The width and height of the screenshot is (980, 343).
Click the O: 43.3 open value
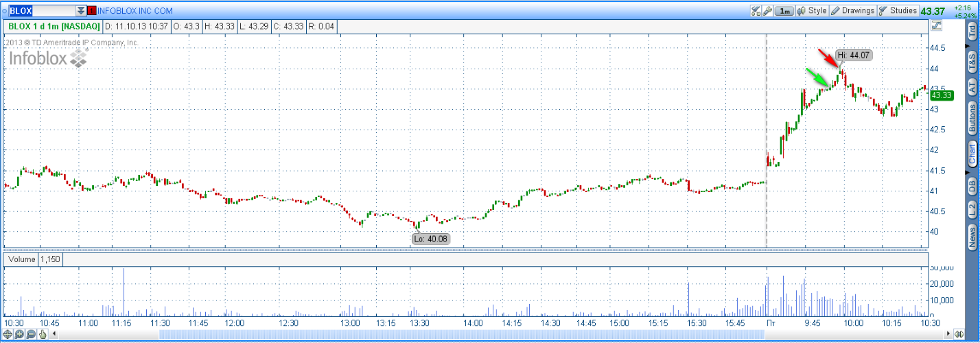pyautogui.click(x=185, y=26)
